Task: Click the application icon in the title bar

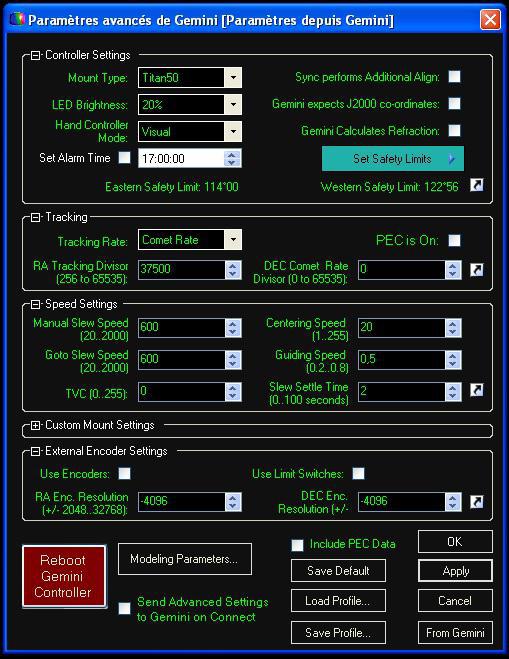Action: pyautogui.click(x=17, y=19)
